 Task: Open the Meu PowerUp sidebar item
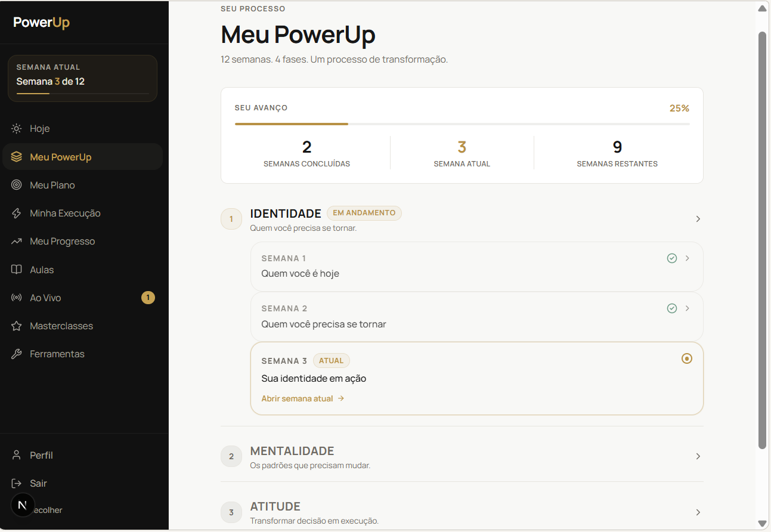(x=82, y=157)
